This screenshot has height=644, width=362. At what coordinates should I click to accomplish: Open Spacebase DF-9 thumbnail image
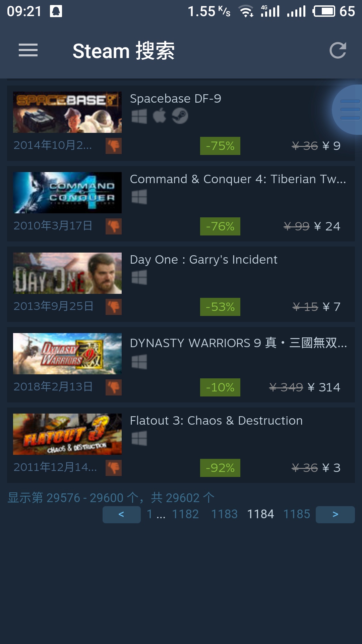tap(67, 112)
